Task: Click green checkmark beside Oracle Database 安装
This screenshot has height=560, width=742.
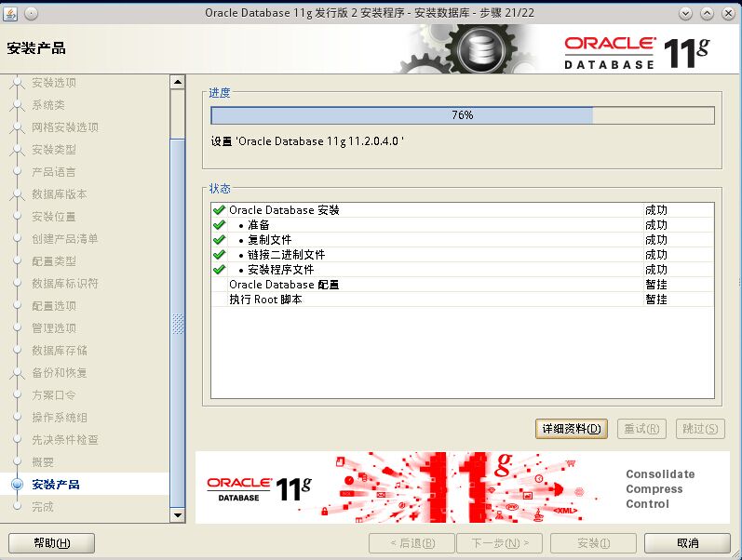Action: tap(219, 209)
